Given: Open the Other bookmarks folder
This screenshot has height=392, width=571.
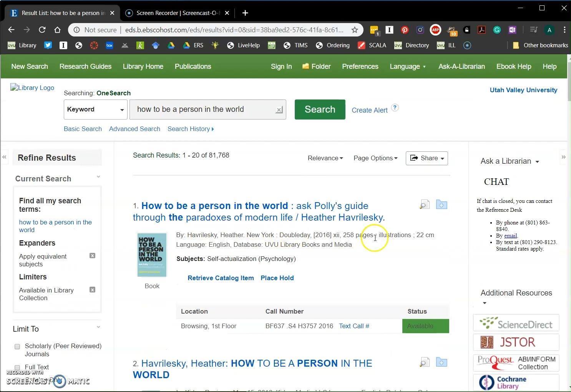Looking at the screenshot, I should point(540,45).
